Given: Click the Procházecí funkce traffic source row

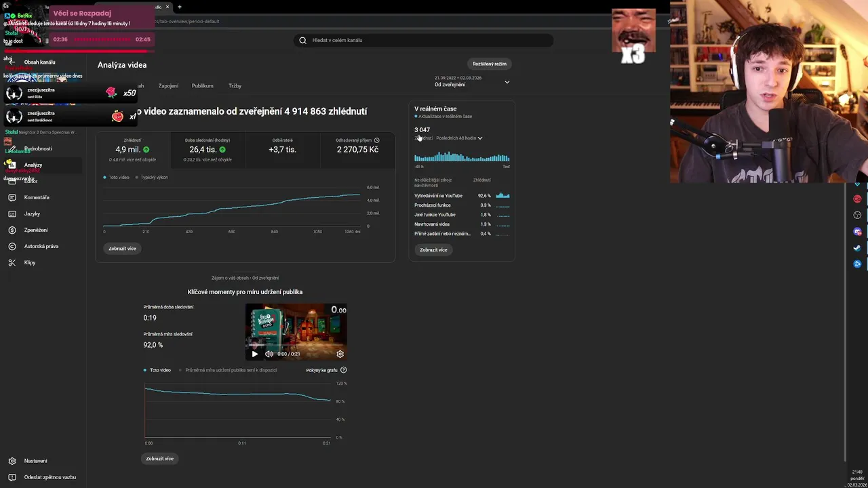Looking at the screenshot, I should coord(462,205).
